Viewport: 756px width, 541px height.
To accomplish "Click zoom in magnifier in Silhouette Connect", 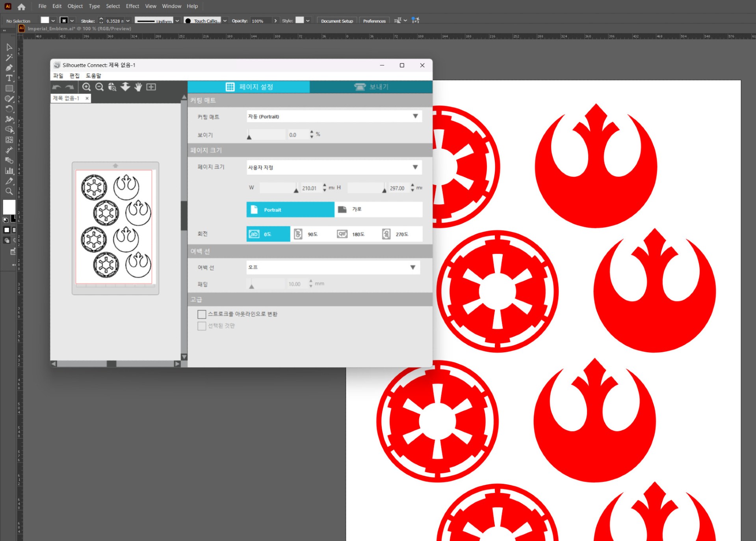I will (x=86, y=87).
